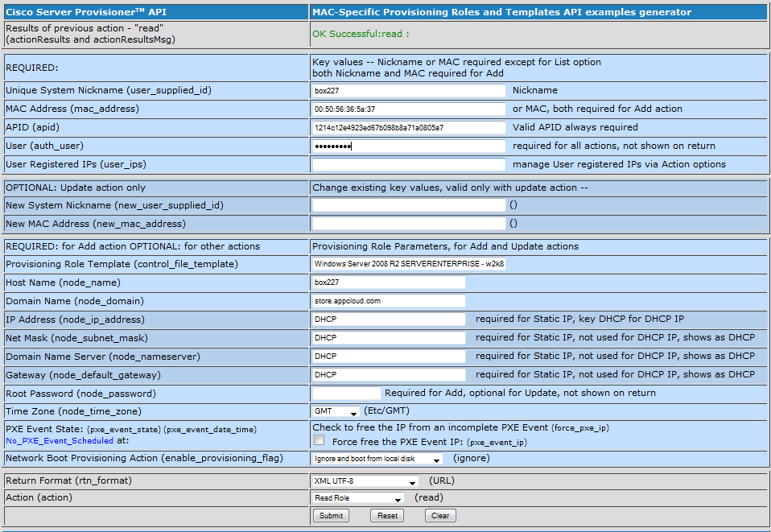Click the Host Name input field
Screen dimensions: 771x532
click(389, 282)
